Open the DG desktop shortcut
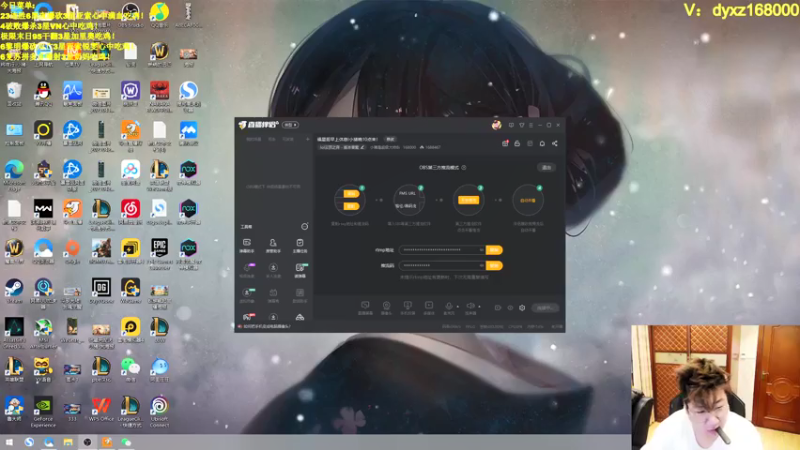The image size is (800, 450). tap(101, 291)
